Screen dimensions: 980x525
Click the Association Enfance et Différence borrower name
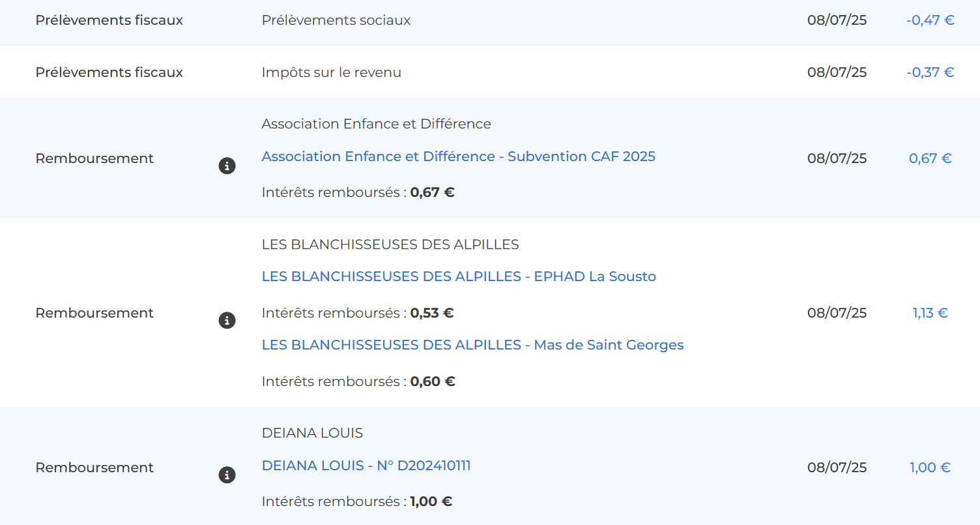pos(376,124)
